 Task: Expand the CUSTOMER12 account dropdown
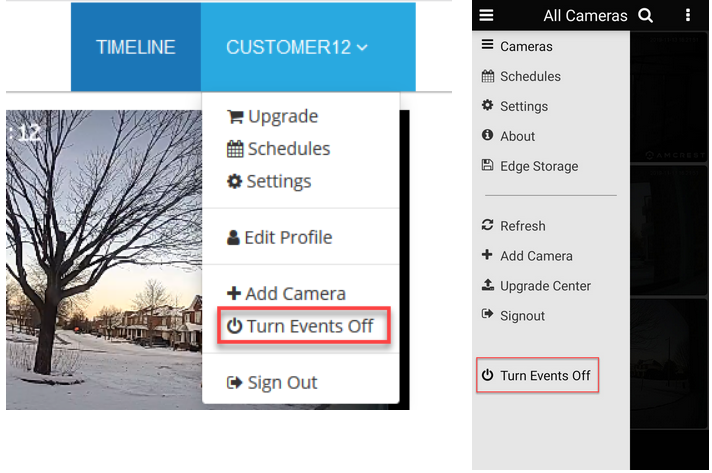pos(296,47)
